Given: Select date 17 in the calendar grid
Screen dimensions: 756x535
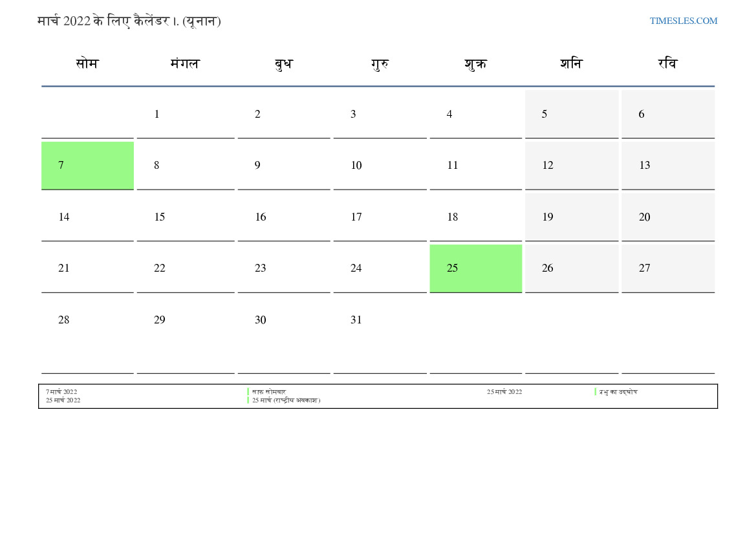Looking at the screenshot, I should coord(380,217).
